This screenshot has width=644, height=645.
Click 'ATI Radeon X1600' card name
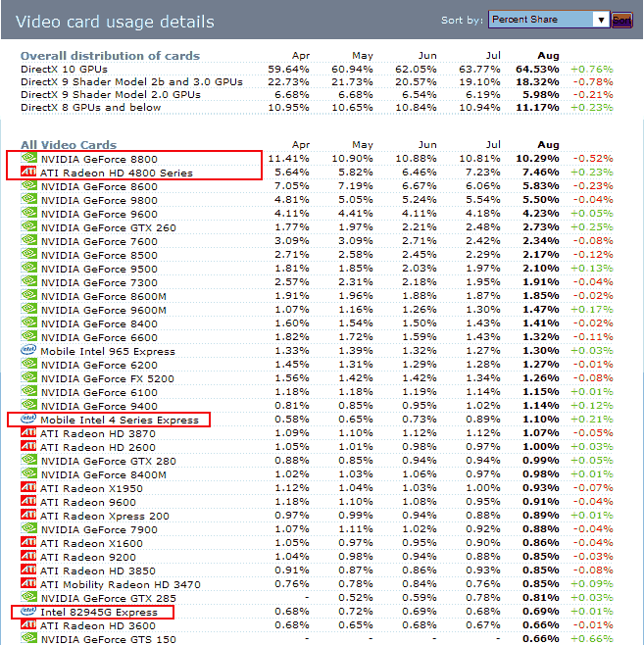tap(91, 543)
